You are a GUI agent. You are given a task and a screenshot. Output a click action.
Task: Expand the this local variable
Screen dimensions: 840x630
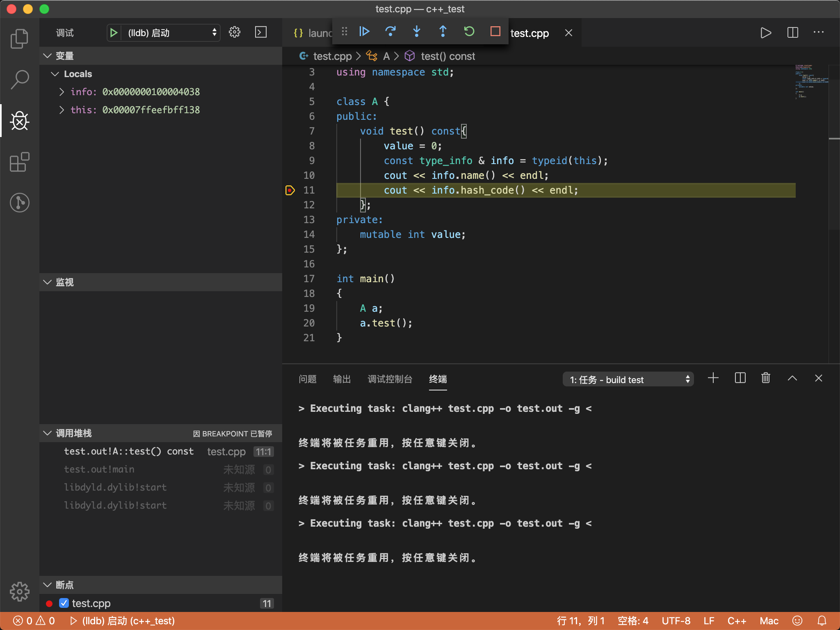[62, 110]
